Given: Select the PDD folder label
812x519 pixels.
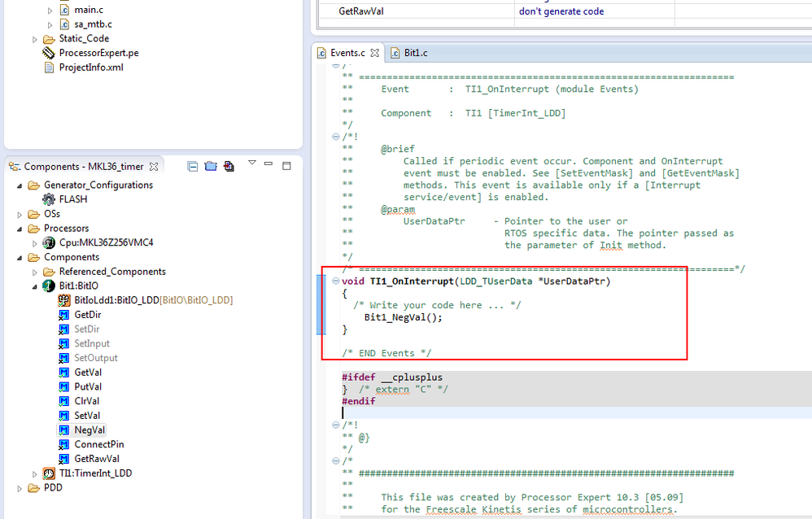Looking at the screenshot, I should coord(53,488).
